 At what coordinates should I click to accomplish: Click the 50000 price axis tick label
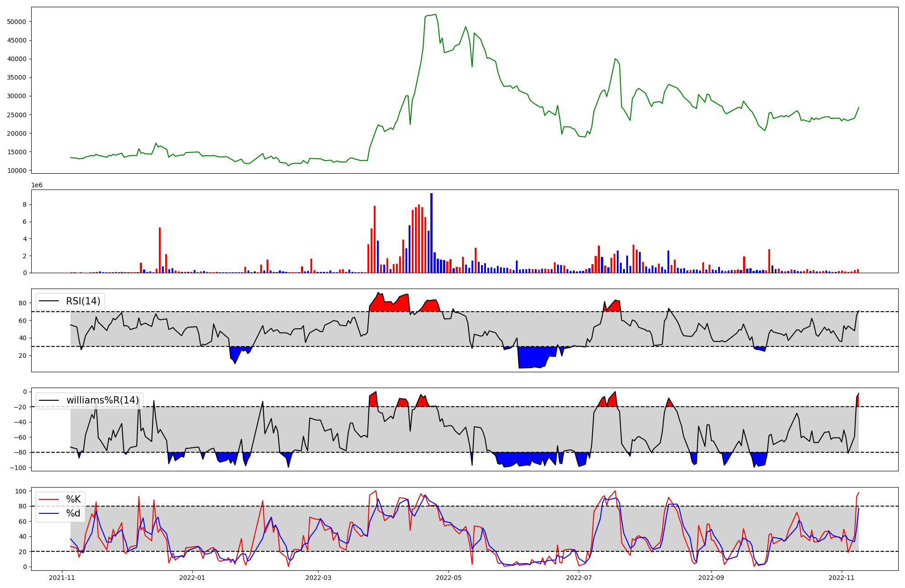pos(17,22)
